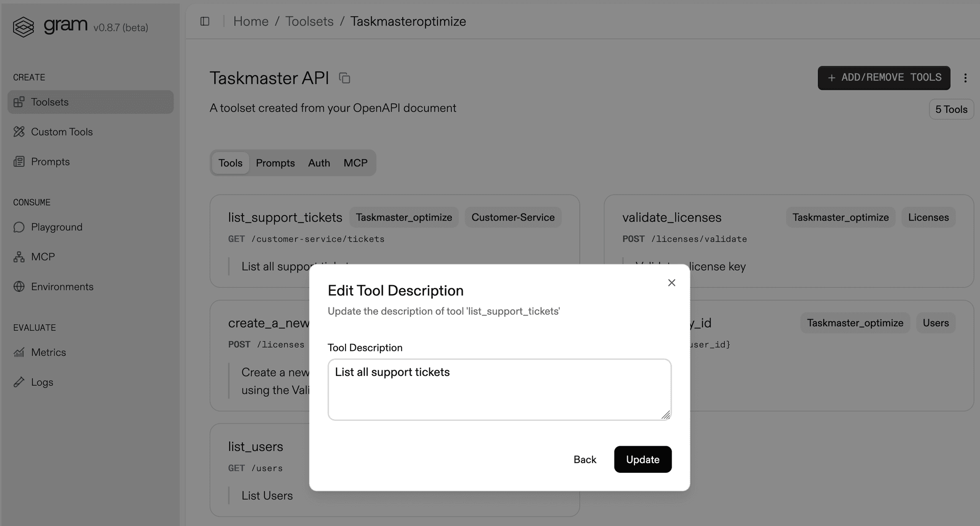Switch to the MCP tab
The width and height of the screenshot is (980, 526).
[x=355, y=163]
